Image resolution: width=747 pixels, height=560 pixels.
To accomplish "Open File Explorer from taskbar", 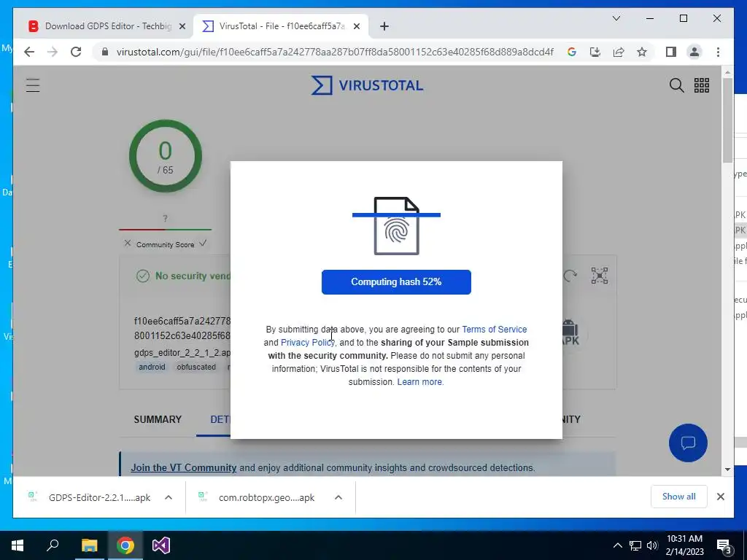I will 89,545.
